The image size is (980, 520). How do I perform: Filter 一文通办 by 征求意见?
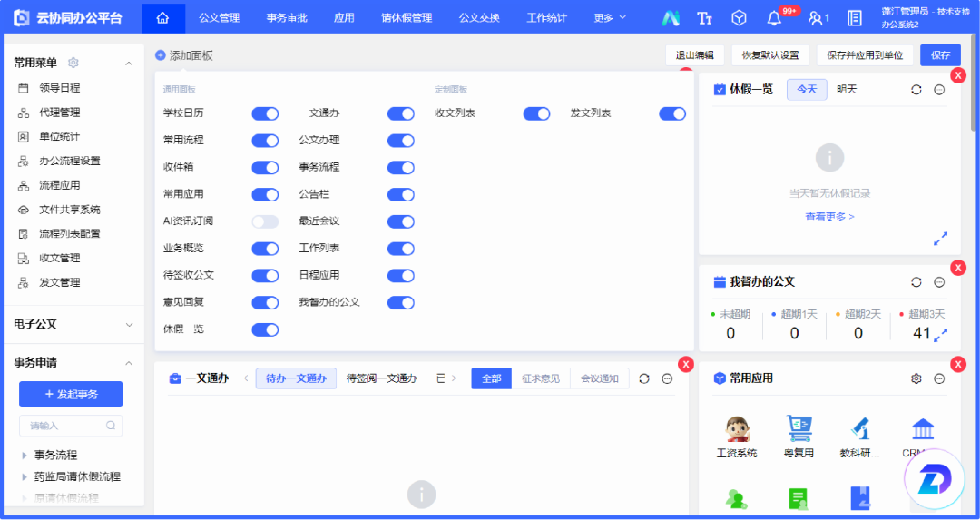[541, 378]
